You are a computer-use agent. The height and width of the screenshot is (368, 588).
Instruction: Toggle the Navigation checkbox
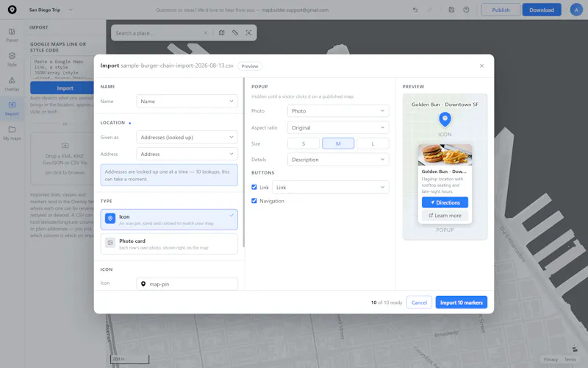coord(254,201)
